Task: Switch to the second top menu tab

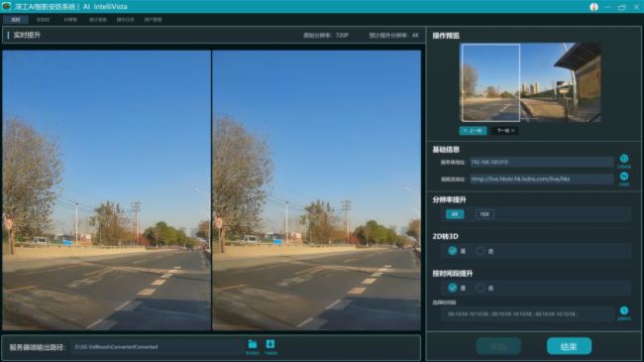Action: (44, 19)
